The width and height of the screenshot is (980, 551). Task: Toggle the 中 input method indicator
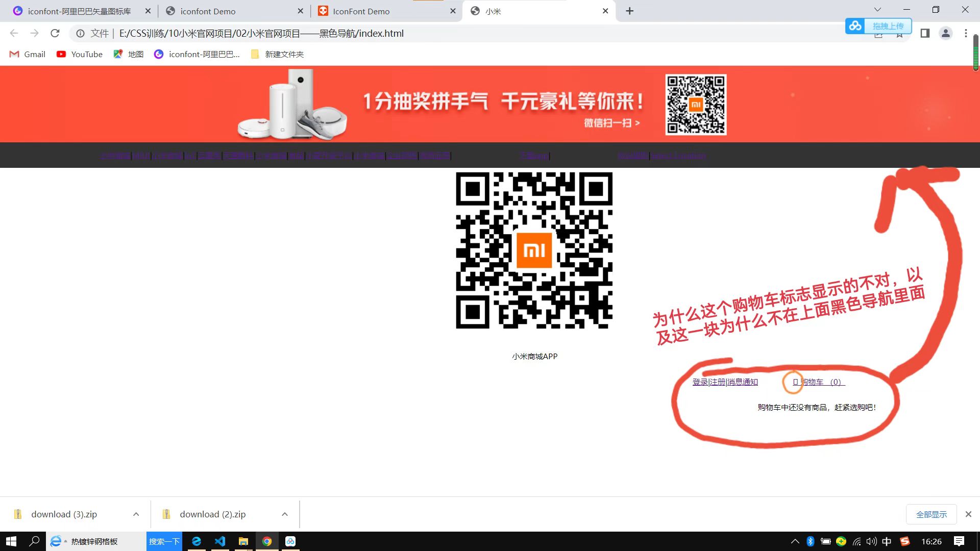(x=887, y=541)
